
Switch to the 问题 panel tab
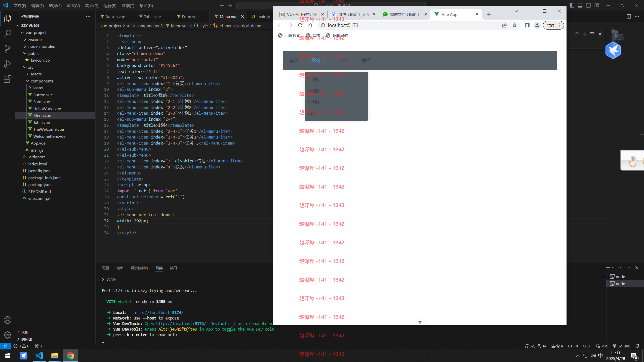(x=105, y=268)
